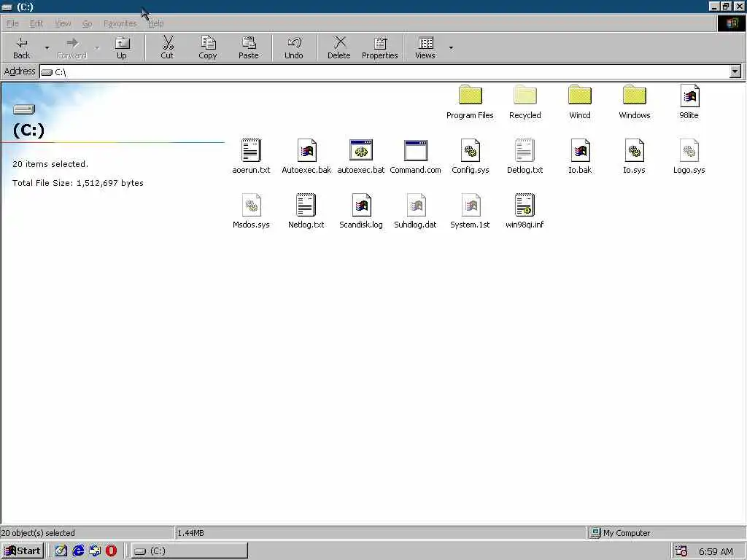The width and height of the screenshot is (747, 560).
Task: Select the Windows folder
Action: (635, 102)
